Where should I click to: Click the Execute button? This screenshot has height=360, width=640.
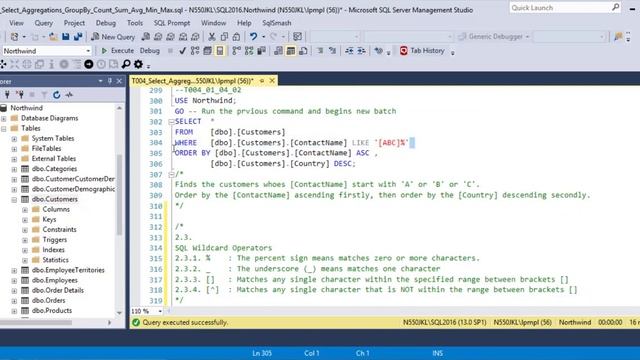[x=118, y=51]
